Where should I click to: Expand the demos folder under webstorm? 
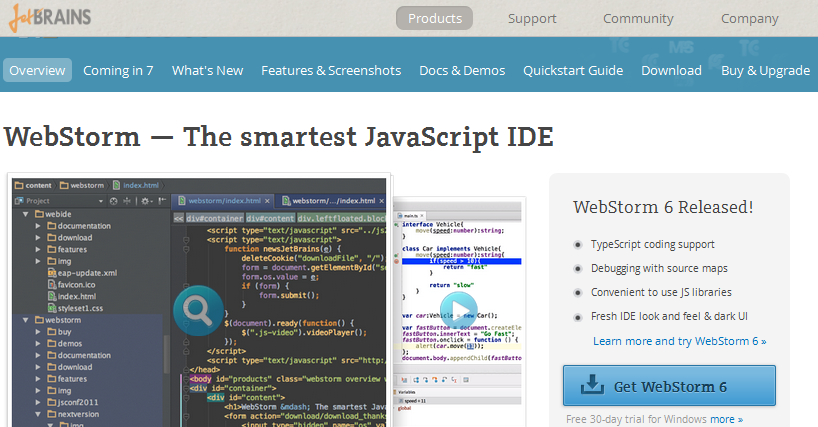pos(38,344)
